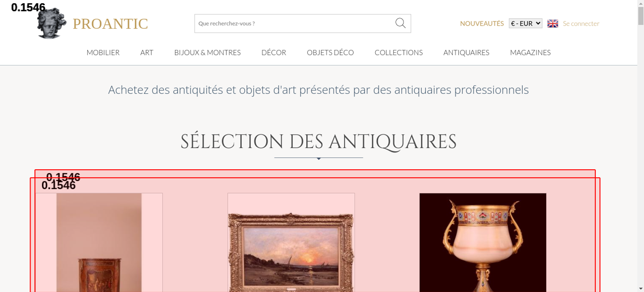Open the COLLECTIONS menu
The height and width of the screenshot is (292, 644).
[x=399, y=52]
